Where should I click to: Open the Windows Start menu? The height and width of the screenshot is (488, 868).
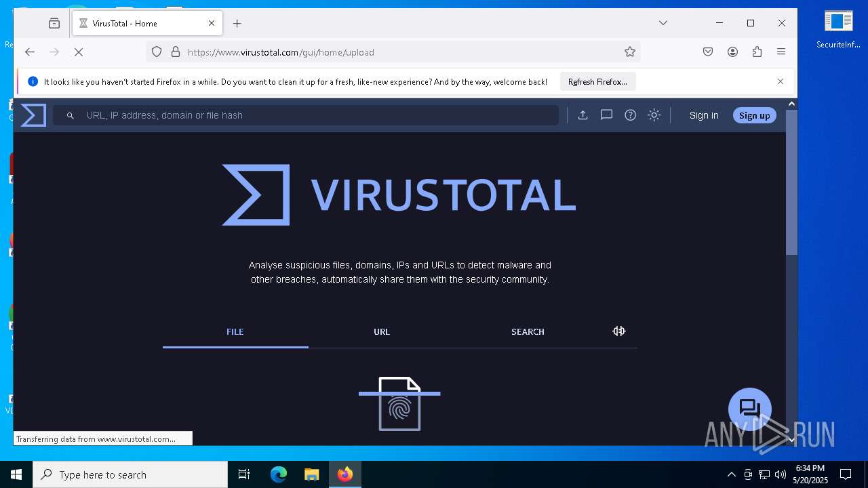16,474
